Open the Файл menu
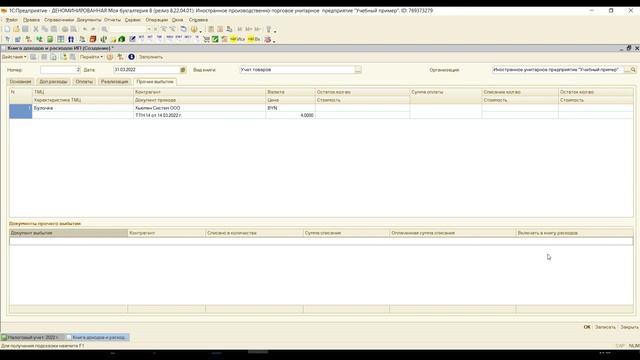Screen dimensions: 640x360 pos(11,20)
